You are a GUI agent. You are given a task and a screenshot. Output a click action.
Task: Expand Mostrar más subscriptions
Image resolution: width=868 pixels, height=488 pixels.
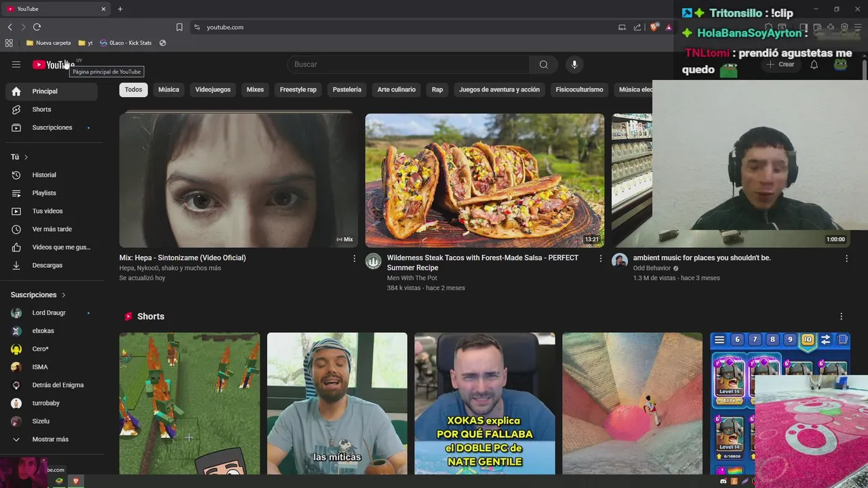tap(52, 439)
